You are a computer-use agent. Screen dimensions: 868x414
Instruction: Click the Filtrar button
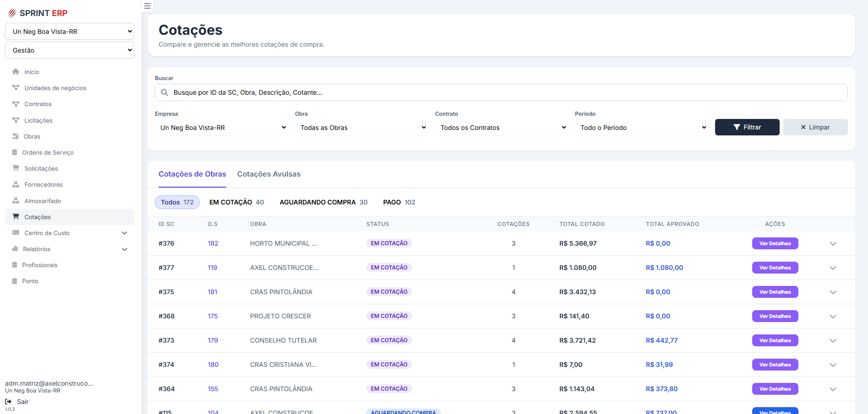click(747, 127)
